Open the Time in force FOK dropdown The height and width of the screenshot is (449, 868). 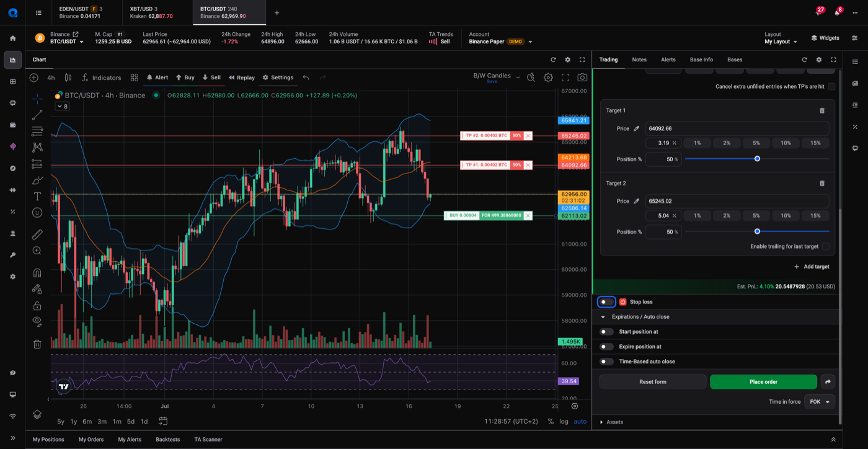point(820,402)
